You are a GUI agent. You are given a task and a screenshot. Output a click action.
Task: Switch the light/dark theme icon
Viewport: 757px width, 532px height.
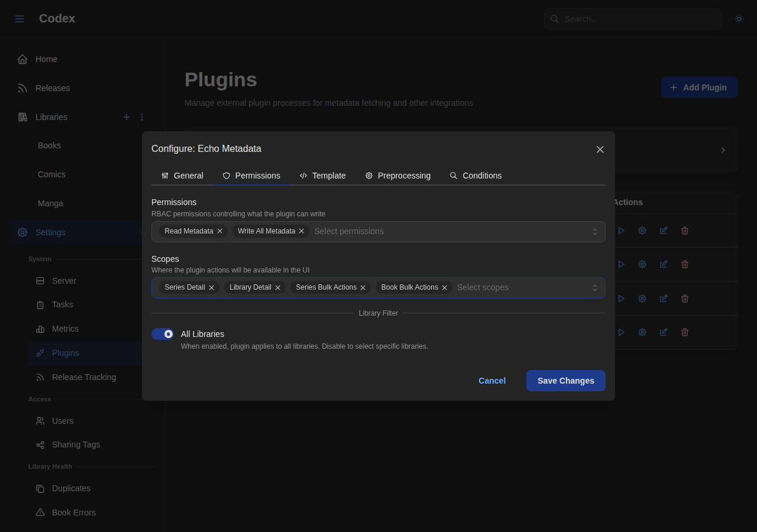coord(739,19)
